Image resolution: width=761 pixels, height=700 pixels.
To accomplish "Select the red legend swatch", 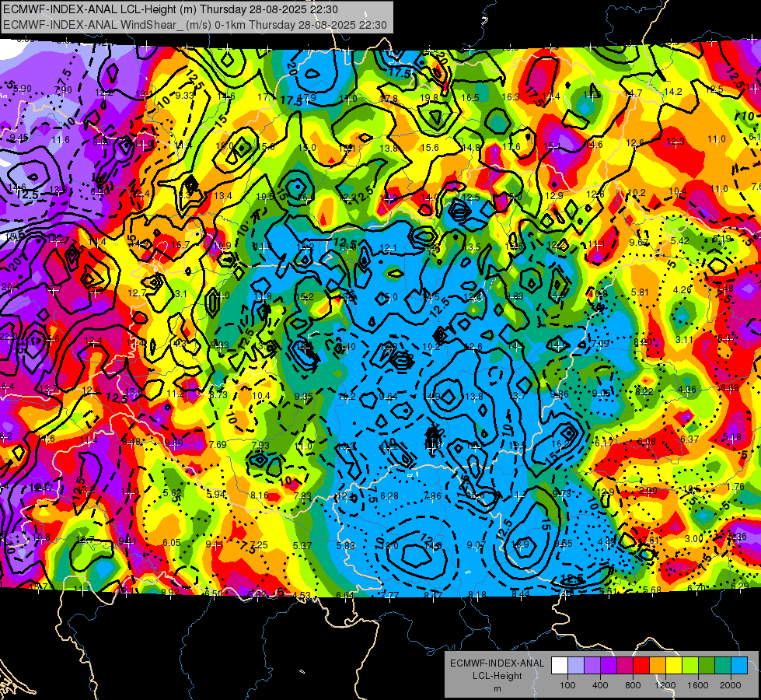I will (641, 666).
